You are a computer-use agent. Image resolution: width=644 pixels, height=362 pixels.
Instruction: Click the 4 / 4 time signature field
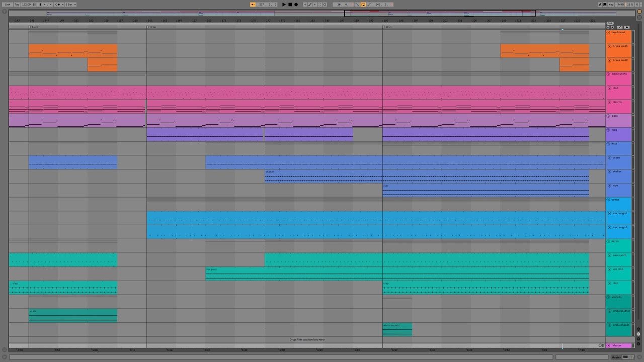point(48,5)
